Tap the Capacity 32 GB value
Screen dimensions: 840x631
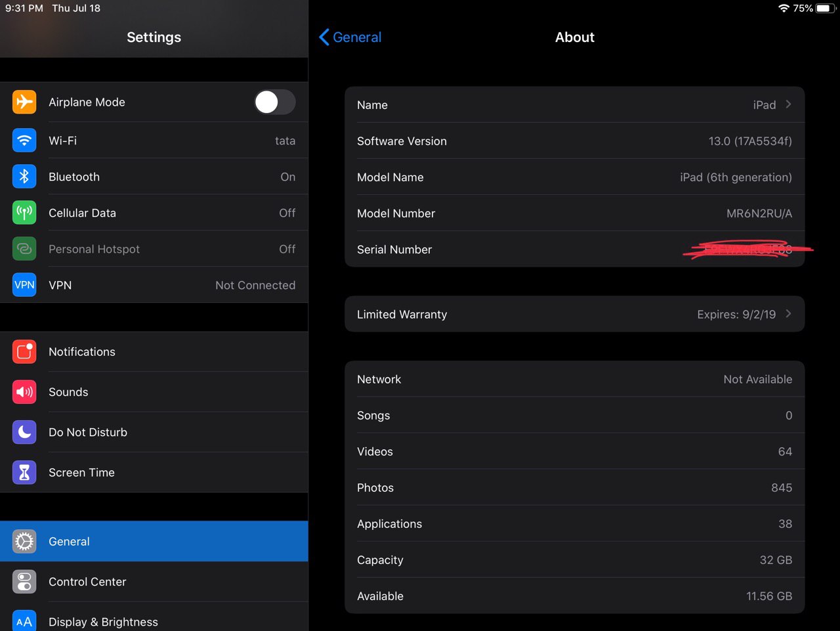(776, 560)
